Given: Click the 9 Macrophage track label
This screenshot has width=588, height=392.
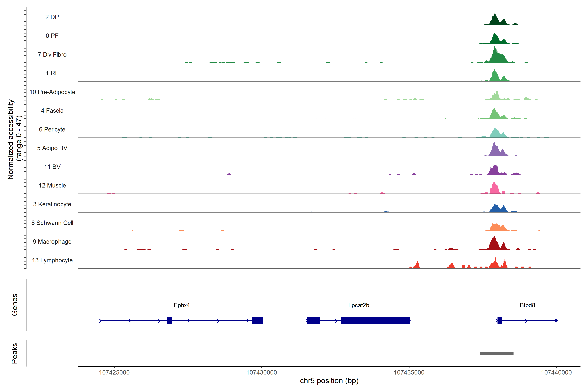Looking at the screenshot, I should point(52,242).
